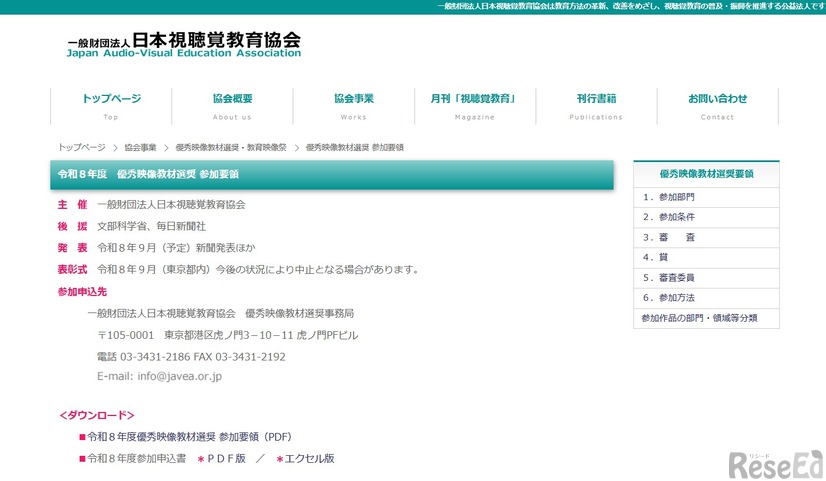Screen dimensions: 826x481
Task: Click breadcrumb text 優秀映像教材選奨 参加要領
Action: (355, 148)
